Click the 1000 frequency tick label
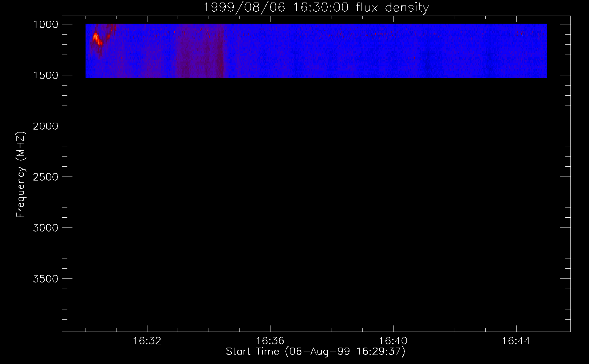Image resolution: width=589 pixels, height=364 pixels. (46, 24)
